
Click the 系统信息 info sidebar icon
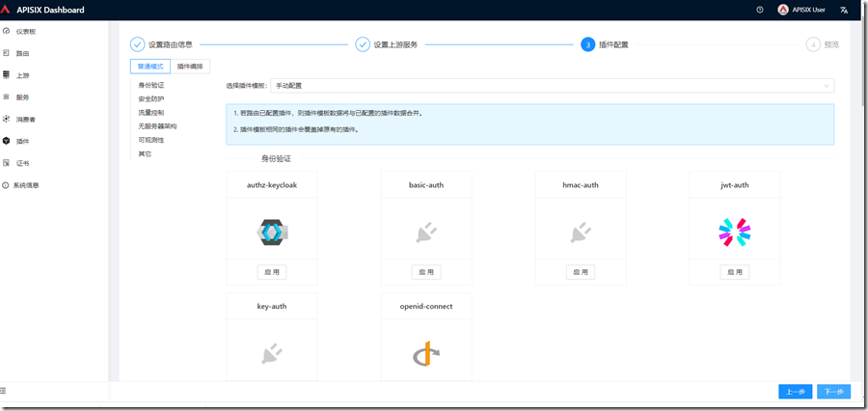pyautogui.click(x=6, y=185)
